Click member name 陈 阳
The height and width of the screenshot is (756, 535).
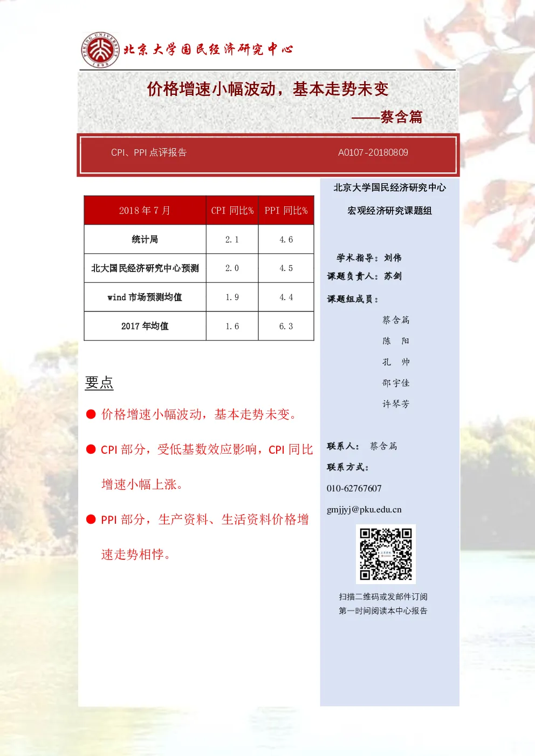396,341
